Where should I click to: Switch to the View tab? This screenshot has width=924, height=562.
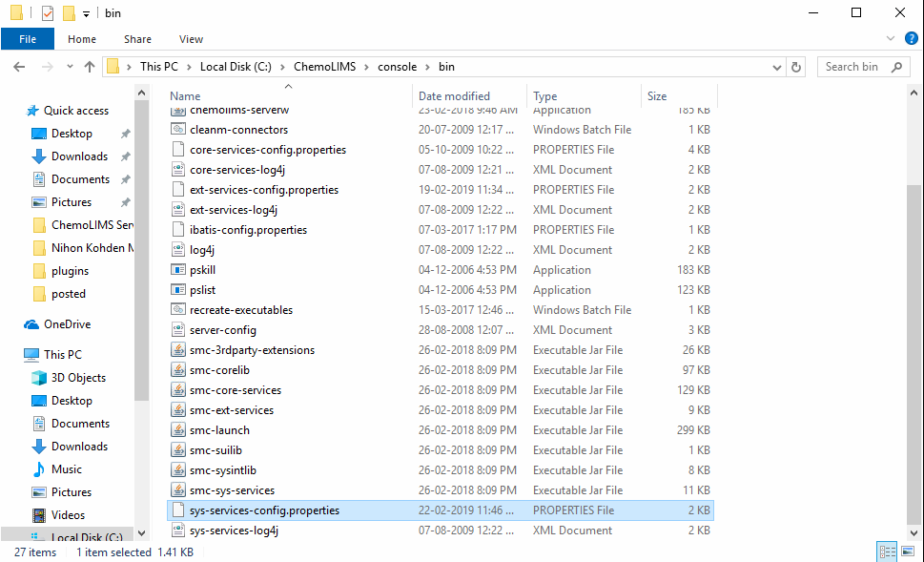(191, 39)
